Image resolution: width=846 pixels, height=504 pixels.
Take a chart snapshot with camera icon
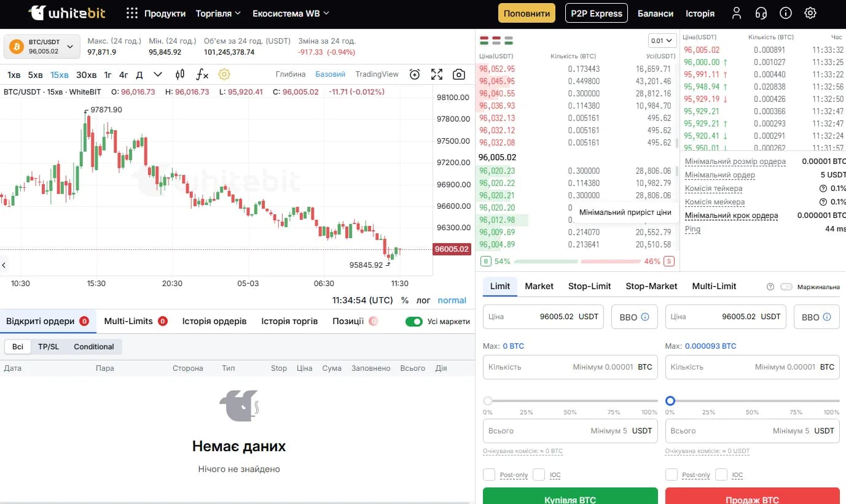(459, 74)
